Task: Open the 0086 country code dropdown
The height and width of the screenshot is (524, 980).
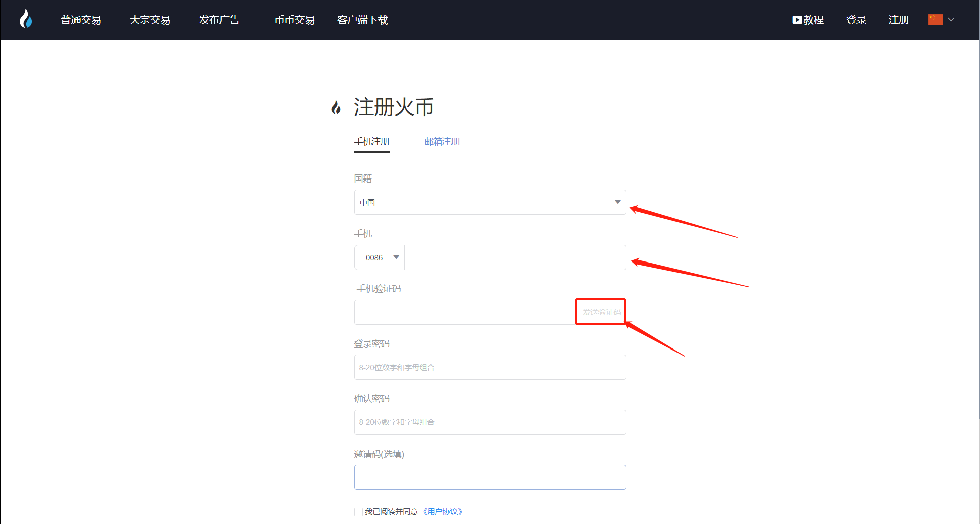Action: coord(380,257)
